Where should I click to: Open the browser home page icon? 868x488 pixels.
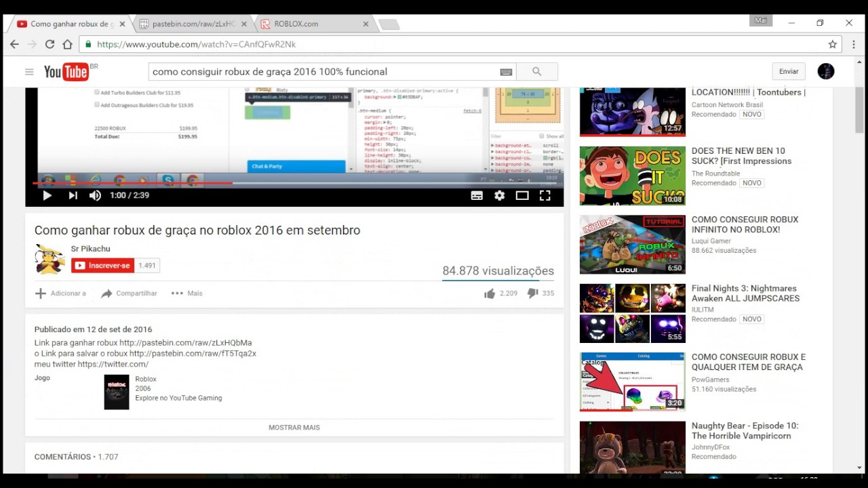click(x=67, y=44)
